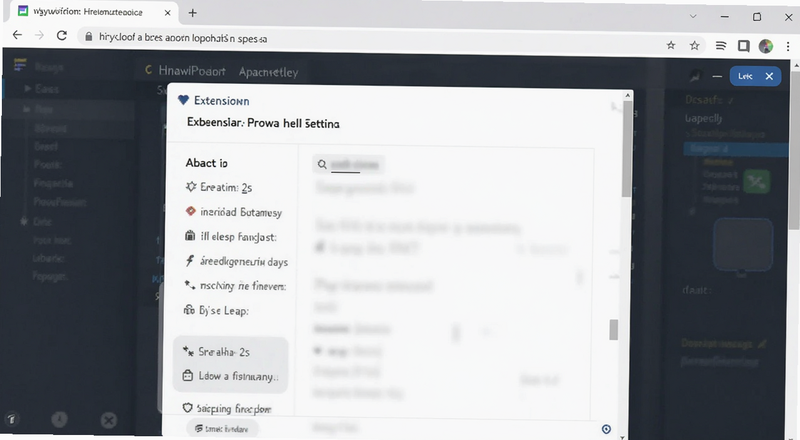Click the dash icon beside Leic
This screenshot has width=800, height=440.
click(x=717, y=76)
